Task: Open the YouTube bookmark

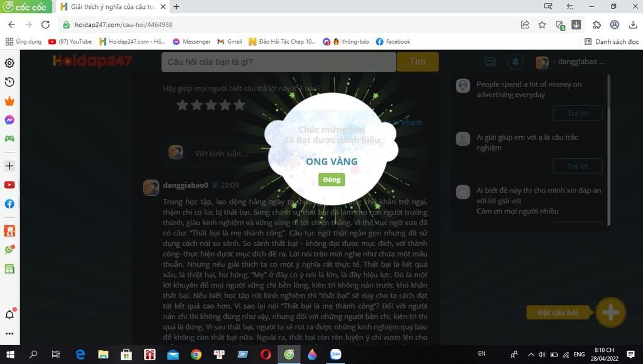Action: tap(70, 41)
